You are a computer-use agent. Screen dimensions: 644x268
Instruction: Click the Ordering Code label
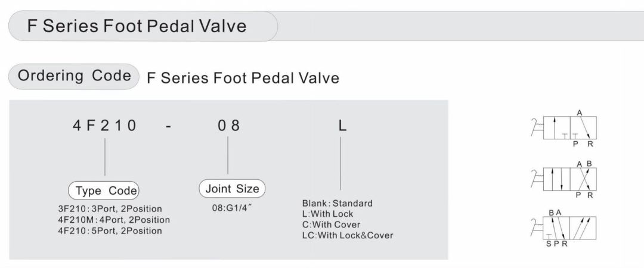click(x=74, y=76)
